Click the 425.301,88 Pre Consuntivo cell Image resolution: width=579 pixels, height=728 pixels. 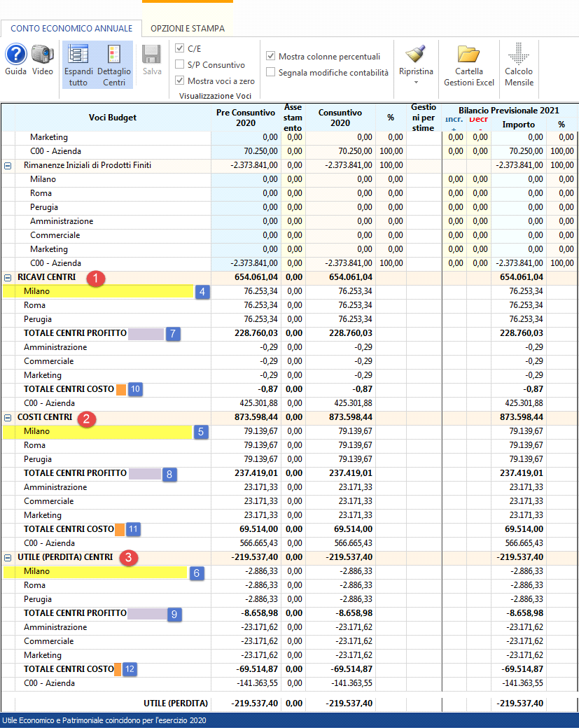tap(246, 403)
